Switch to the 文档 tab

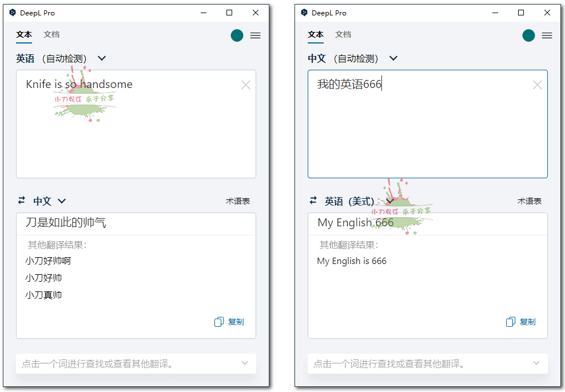(51, 34)
